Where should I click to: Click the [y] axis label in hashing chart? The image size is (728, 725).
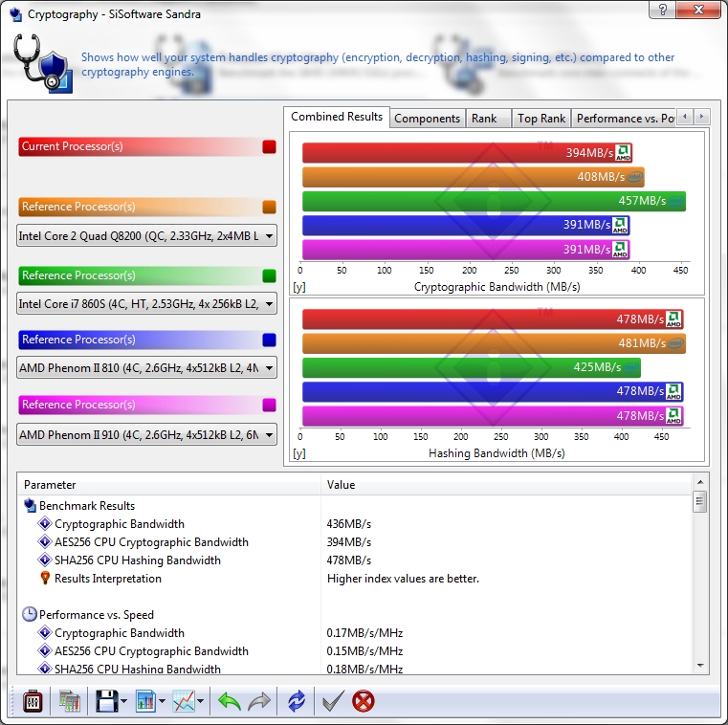(x=299, y=453)
